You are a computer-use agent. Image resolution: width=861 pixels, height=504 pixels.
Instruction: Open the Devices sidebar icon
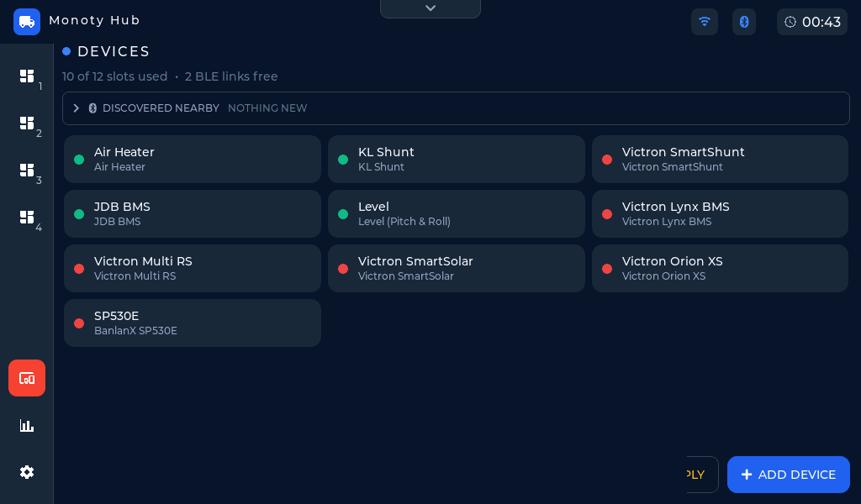[27, 378]
